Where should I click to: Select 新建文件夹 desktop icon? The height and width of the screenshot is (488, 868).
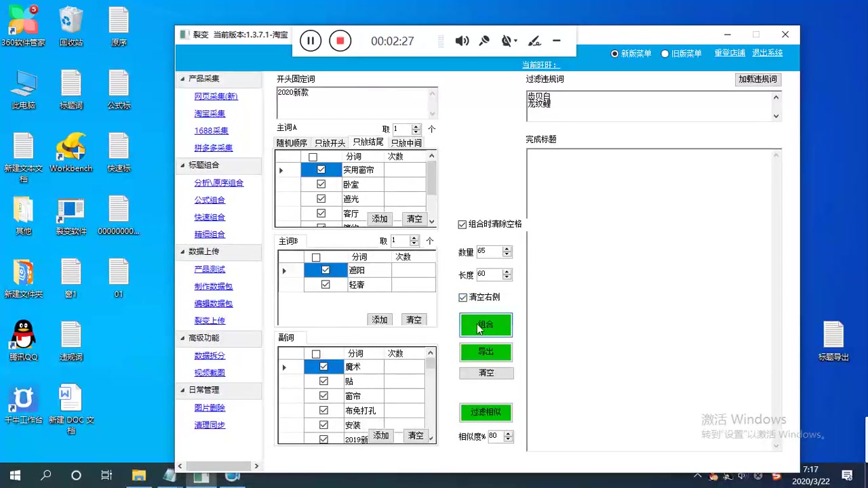(23, 278)
